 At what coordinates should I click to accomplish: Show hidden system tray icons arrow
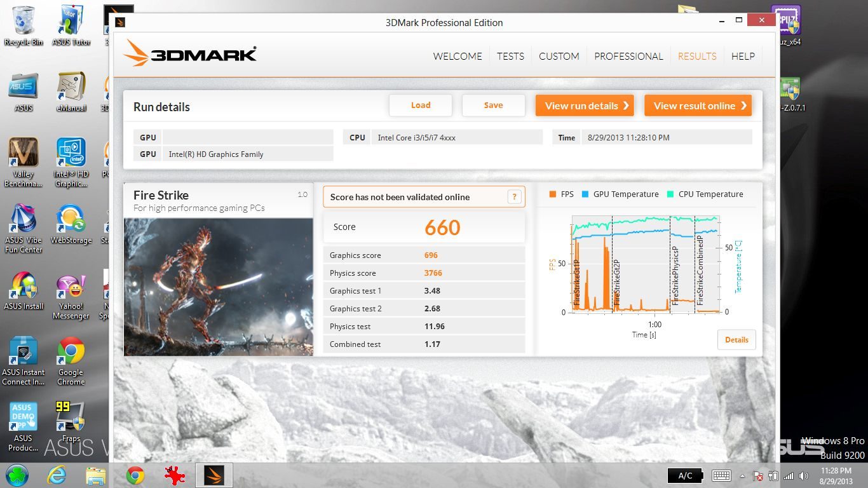click(x=742, y=475)
